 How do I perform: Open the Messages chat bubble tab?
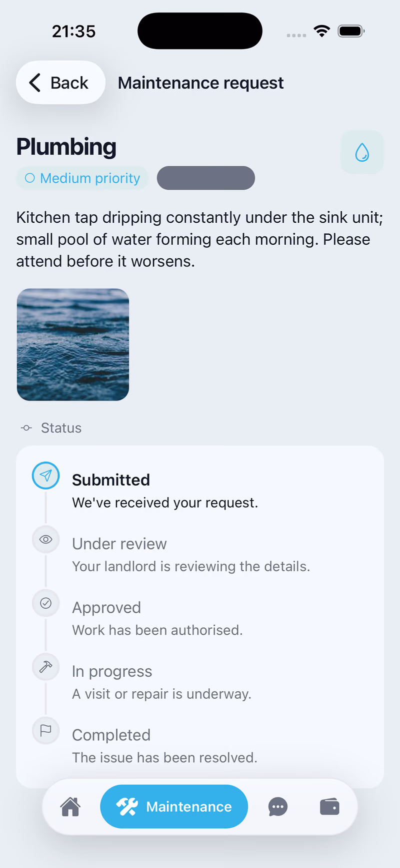[278, 806]
